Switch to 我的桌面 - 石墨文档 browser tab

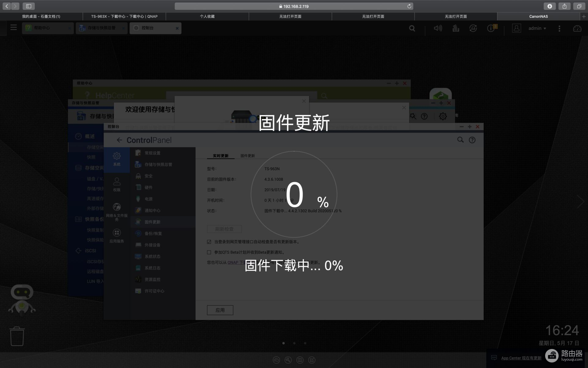[41, 16]
